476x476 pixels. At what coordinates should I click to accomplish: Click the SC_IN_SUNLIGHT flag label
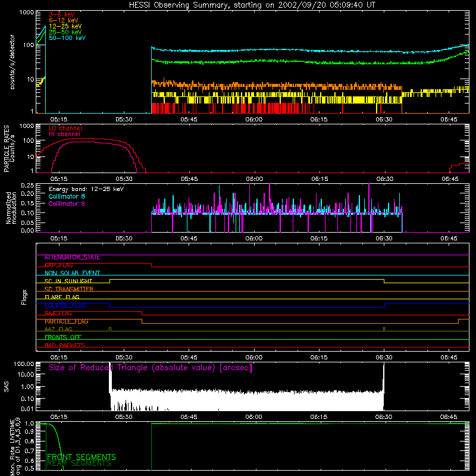(68, 281)
